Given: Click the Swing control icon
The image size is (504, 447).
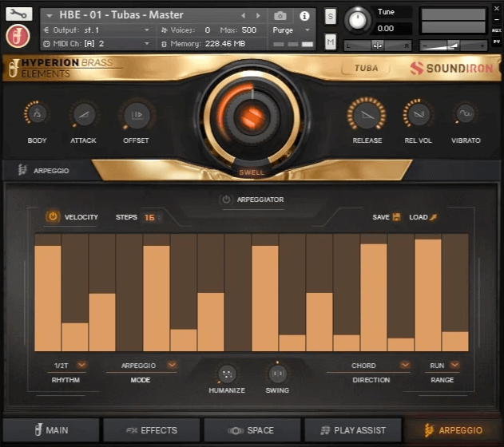Looking at the screenshot, I should coord(277,374).
